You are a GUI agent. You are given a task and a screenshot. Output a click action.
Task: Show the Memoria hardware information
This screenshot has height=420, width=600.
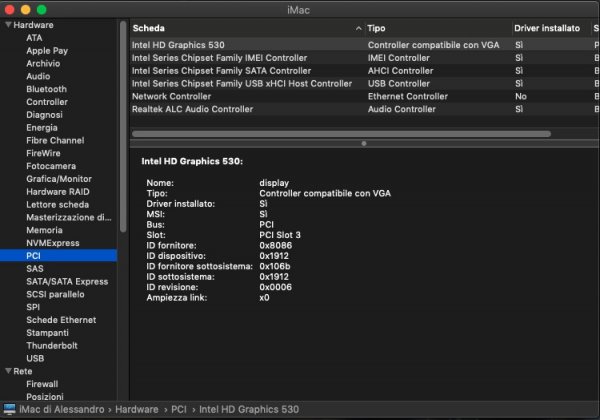point(45,230)
